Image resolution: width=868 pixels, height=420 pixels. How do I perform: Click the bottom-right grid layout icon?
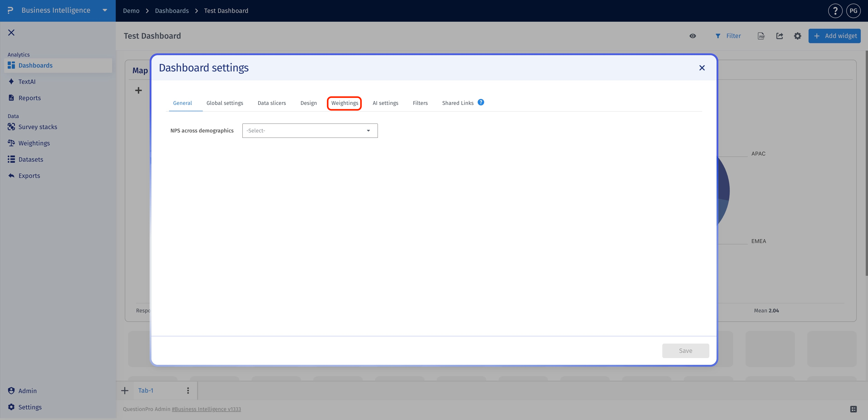pyautogui.click(x=853, y=409)
